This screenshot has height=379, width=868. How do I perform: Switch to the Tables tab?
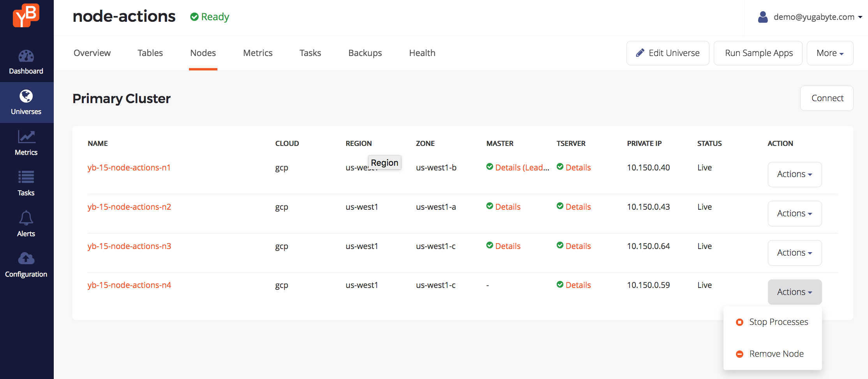(150, 53)
